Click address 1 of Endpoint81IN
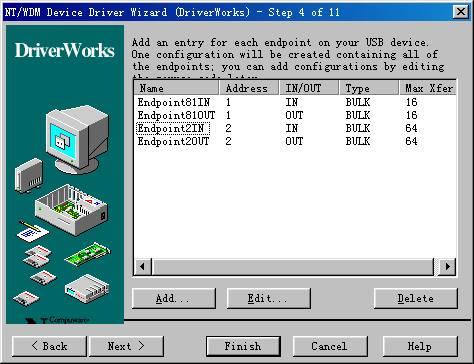This screenshot has height=364, width=474. (x=228, y=102)
